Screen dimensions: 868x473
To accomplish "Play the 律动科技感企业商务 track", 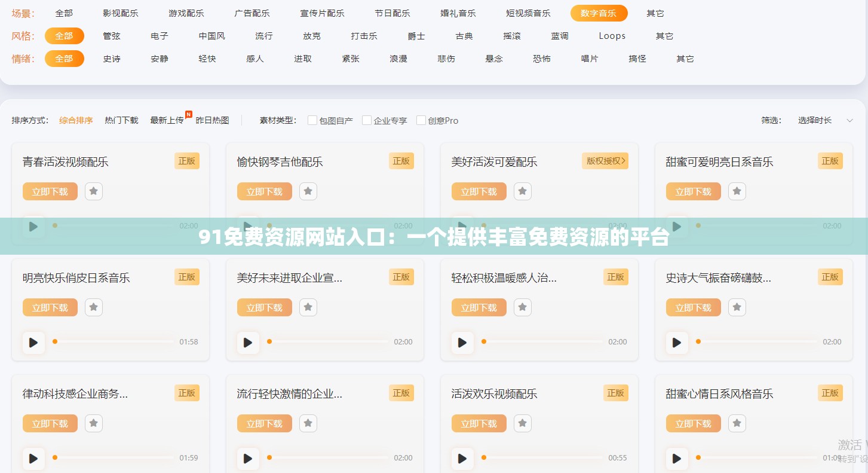I will (33, 459).
